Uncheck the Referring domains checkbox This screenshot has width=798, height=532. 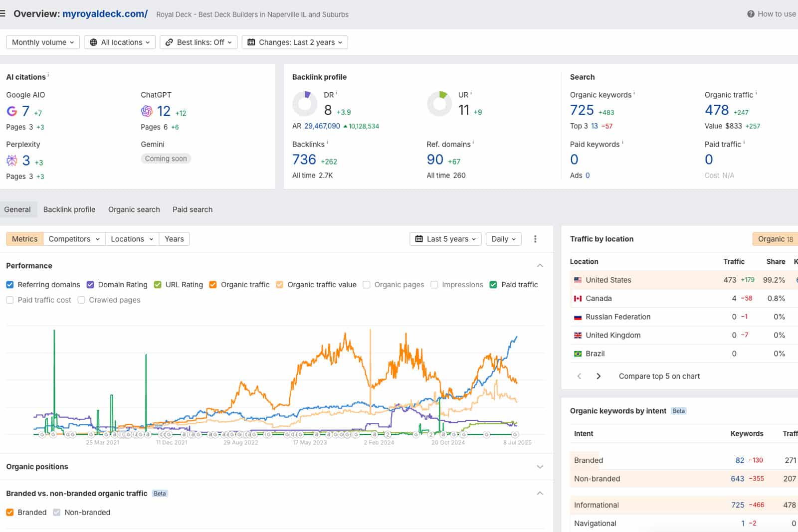[10, 285]
